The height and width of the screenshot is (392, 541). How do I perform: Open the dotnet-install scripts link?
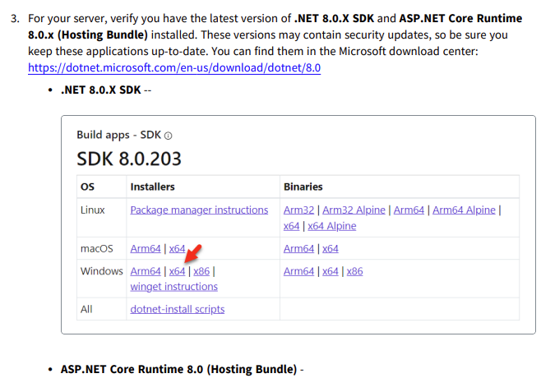click(177, 309)
